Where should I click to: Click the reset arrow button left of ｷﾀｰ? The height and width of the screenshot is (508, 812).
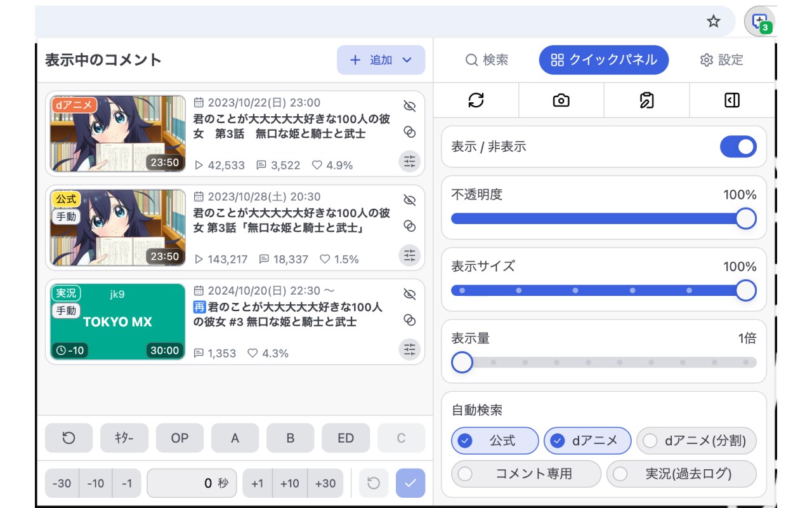coord(69,438)
